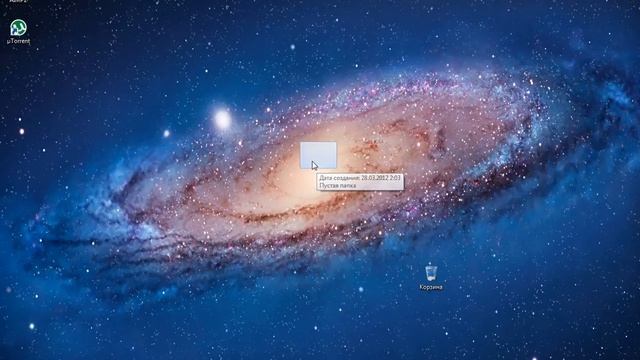640x360 pixels.
Task: Click the Корзина label under recycle bin
Action: [431, 287]
